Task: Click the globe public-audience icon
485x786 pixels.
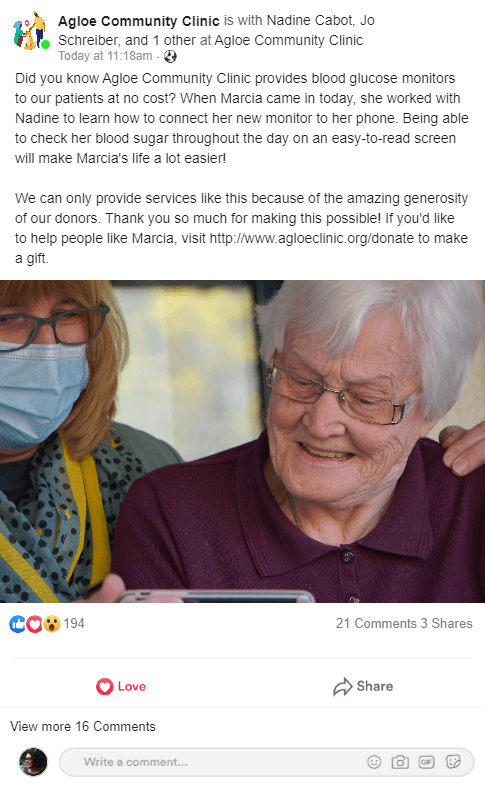Action: [170, 57]
